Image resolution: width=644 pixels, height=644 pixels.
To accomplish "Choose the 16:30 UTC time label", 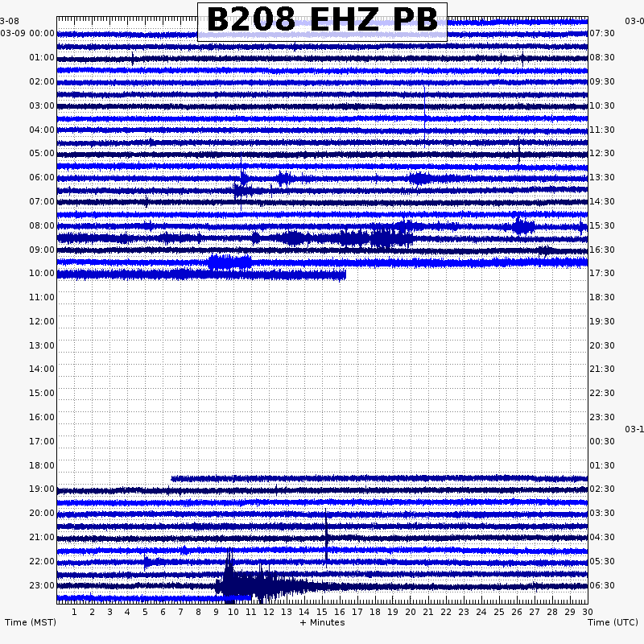I will pyautogui.click(x=602, y=250).
